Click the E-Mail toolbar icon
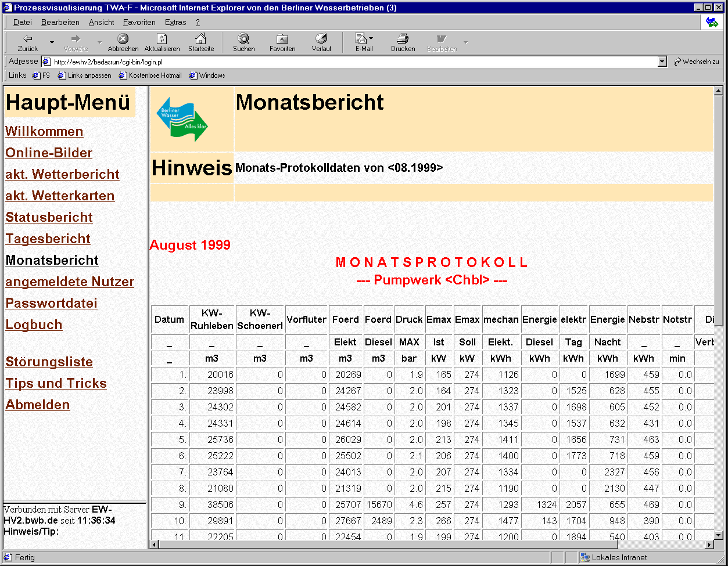 click(361, 39)
